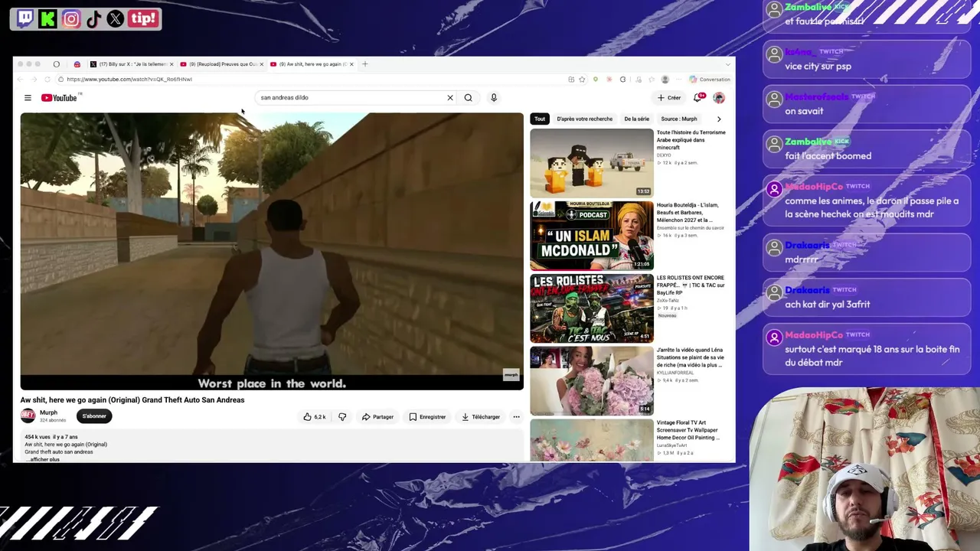
Task: Expand description with '...afficher plus'
Action: pos(44,459)
